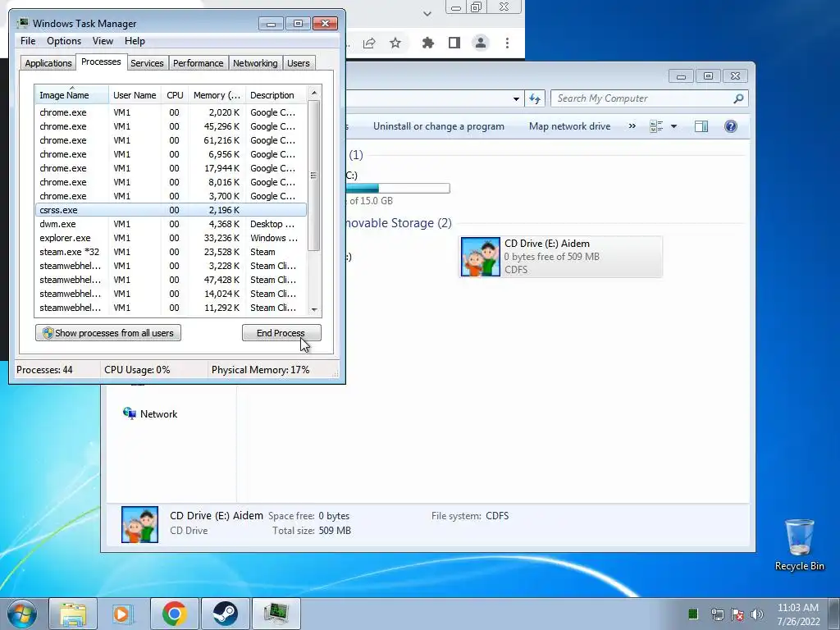Open File Explorer from the taskbar
840x630 pixels.
coord(73,614)
